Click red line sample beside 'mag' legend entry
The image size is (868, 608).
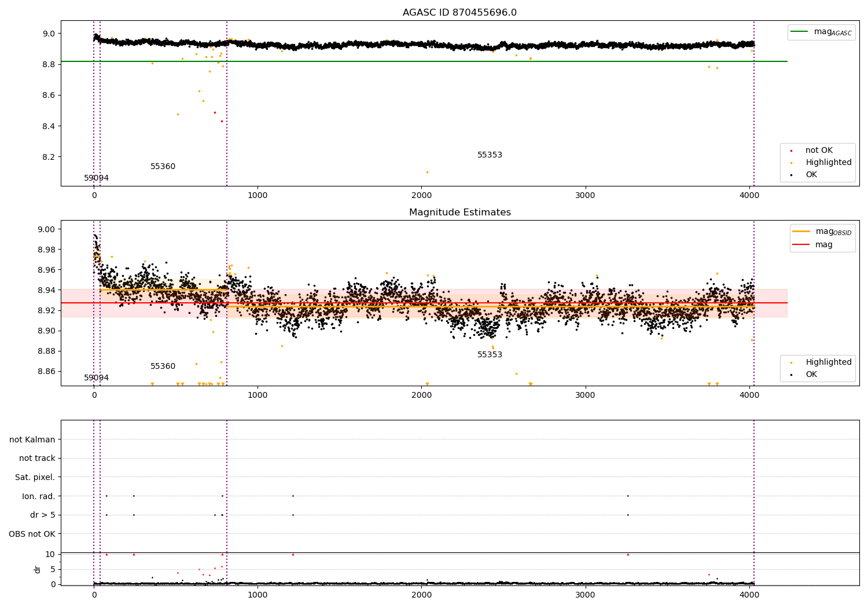pyautogui.click(x=801, y=245)
